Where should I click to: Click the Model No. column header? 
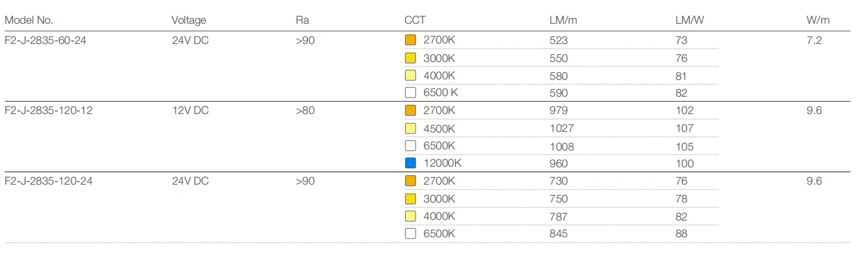pyautogui.click(x=29, y=20)
